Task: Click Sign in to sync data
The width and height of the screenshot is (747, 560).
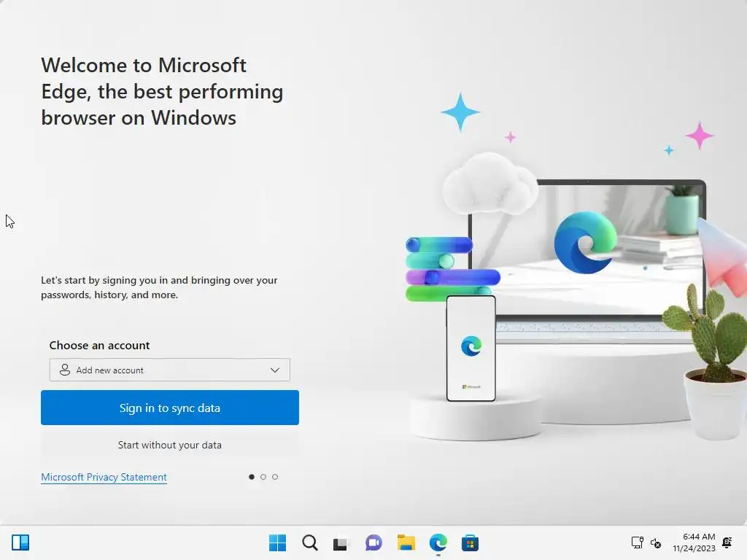Action: point(169,408)
